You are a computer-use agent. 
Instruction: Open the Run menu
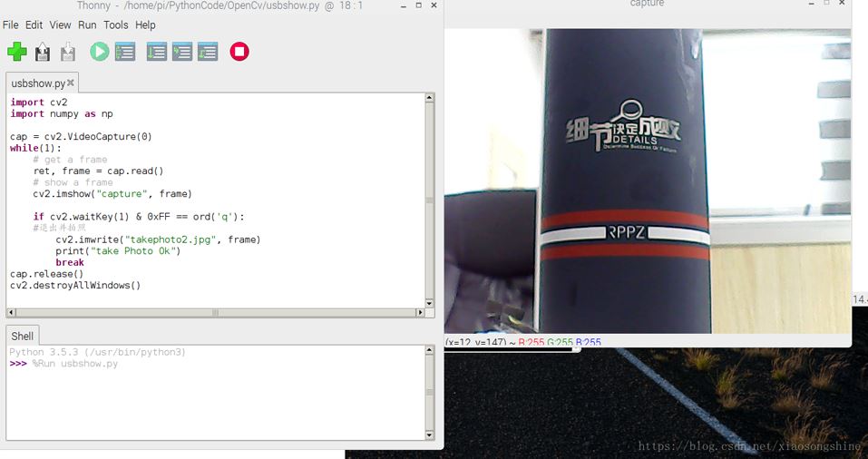coord(87,24)
